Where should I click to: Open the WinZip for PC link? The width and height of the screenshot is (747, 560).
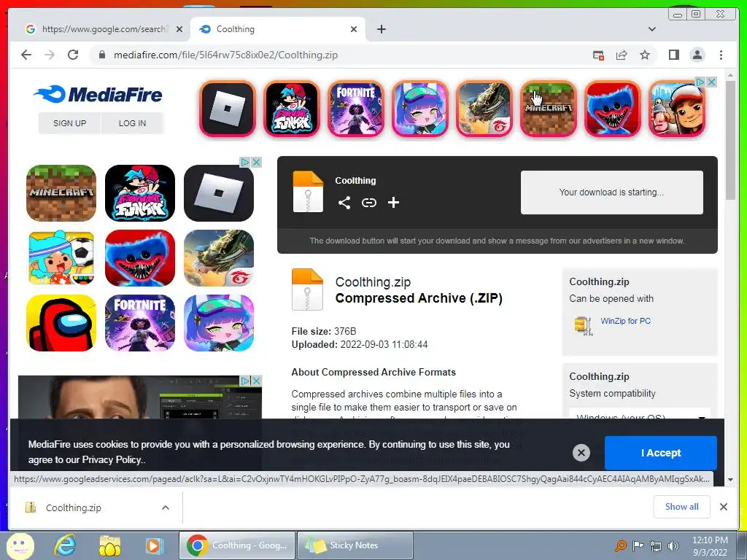click(x=625, y=321)
